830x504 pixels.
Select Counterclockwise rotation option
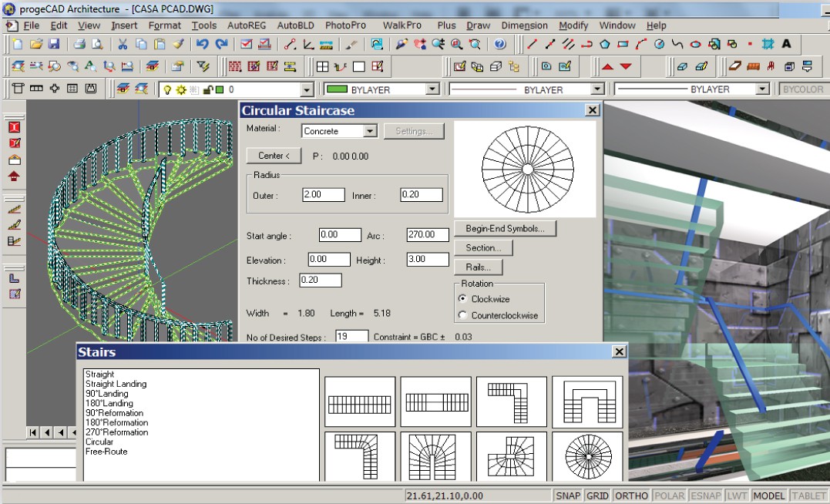click(x=462, y=315)
